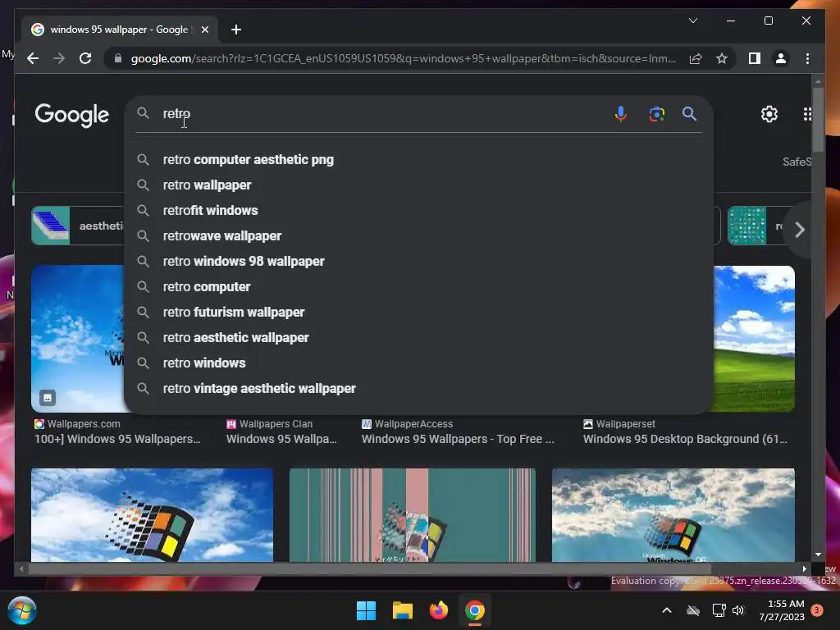Click the horizontal scrollbar at page bottom
This screenshot has width=840, height=630.
(x=370, y=569)
